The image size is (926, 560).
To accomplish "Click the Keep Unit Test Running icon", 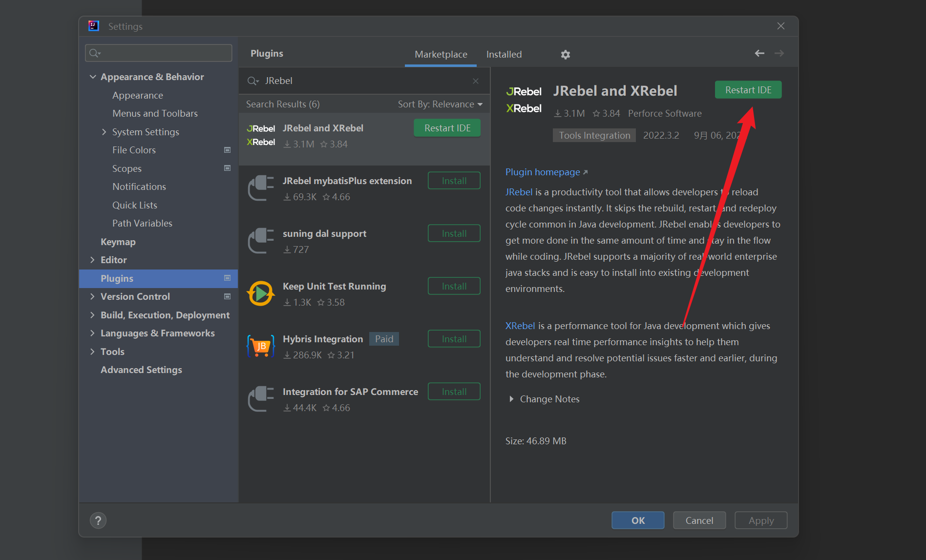I will tap(261, 293).
